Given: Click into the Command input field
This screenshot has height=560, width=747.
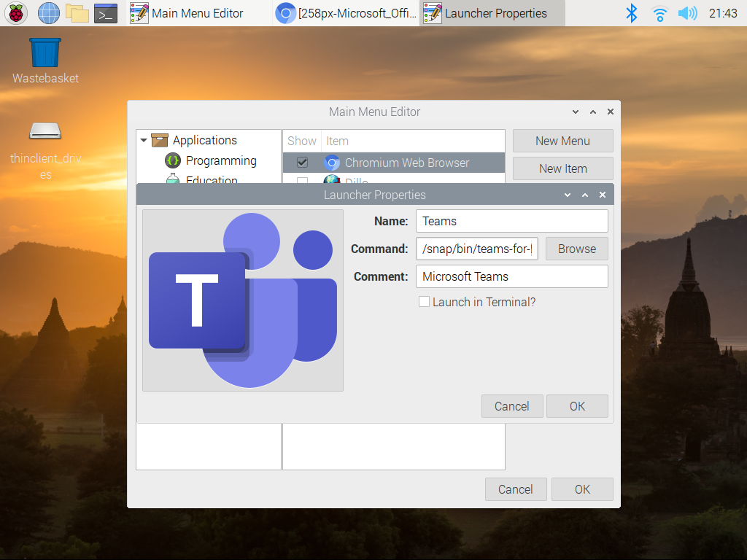Looking at the screenshot, I should [x=477, y=249].
